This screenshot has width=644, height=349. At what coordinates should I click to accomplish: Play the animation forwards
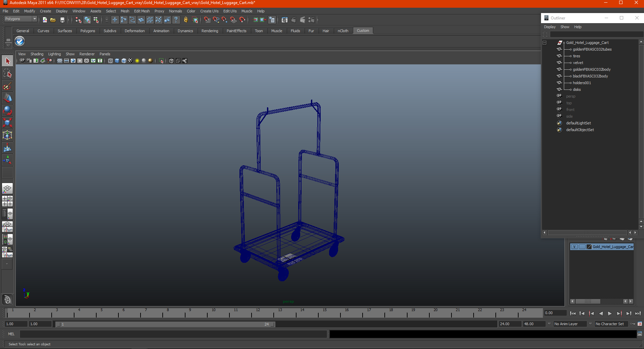pos(610,313)
